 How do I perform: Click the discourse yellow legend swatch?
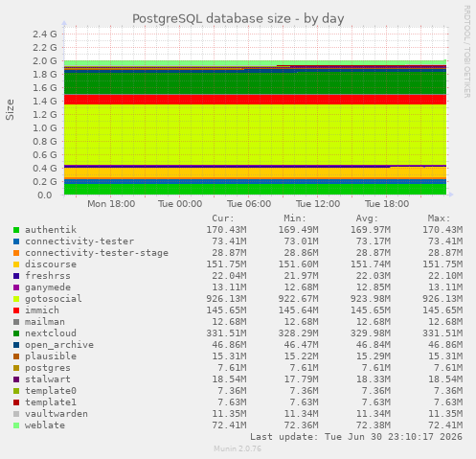16,264
